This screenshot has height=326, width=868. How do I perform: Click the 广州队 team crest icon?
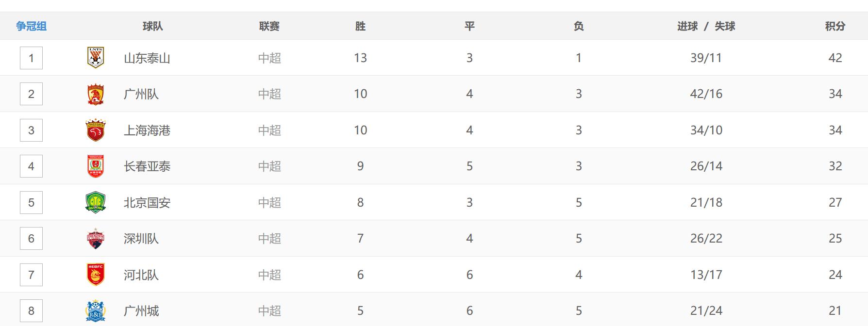(x=96, y=94)
